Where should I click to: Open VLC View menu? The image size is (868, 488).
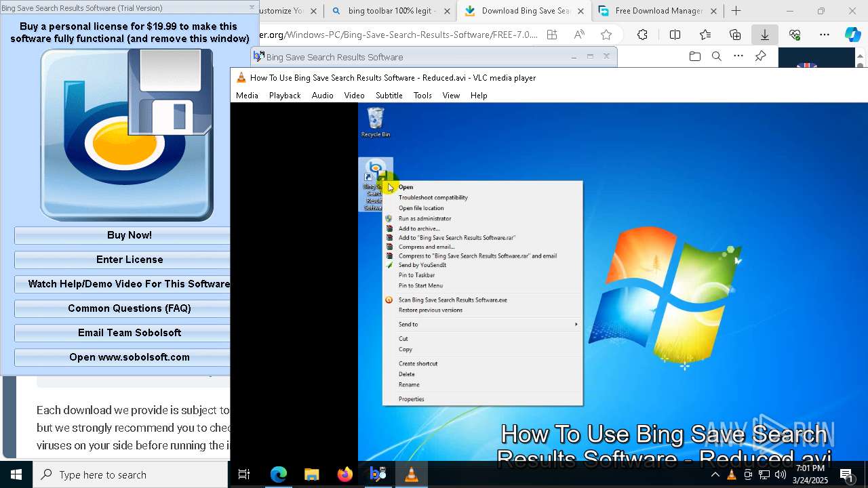pyautogui.click(x=451, y=96)
